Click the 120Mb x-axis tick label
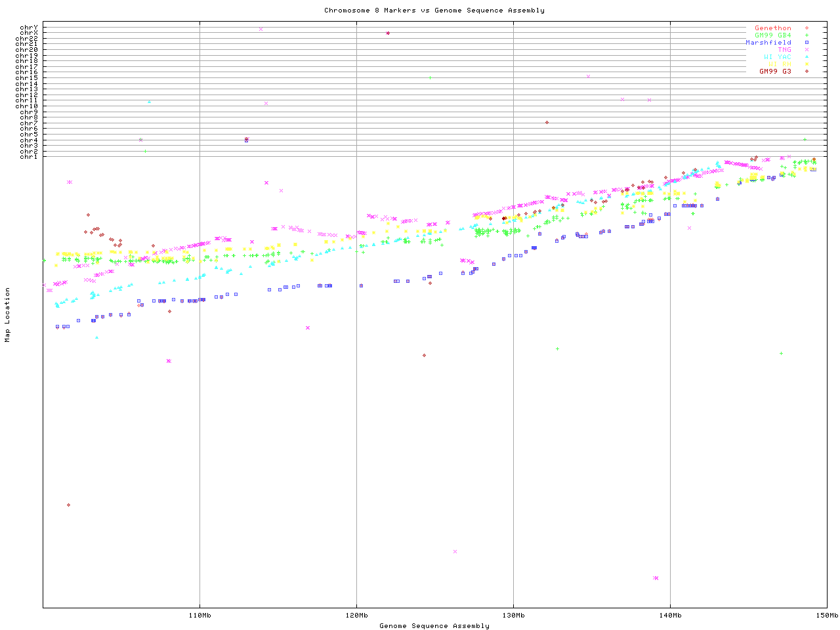This screenshot has width=840, height=630. pos(356,616)
